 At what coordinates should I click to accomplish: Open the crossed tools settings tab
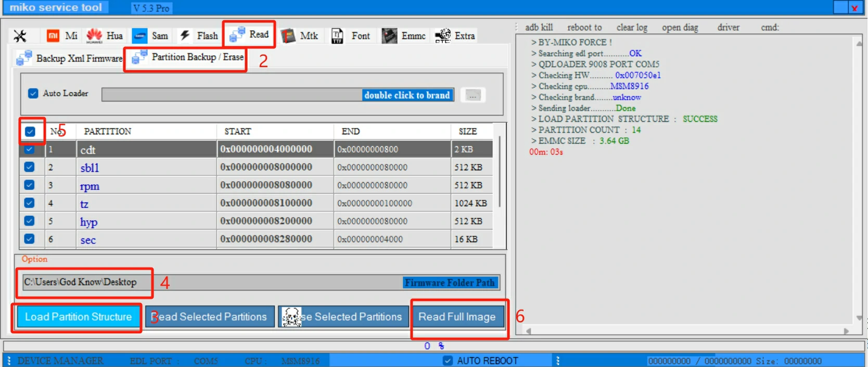pyautogui.click(x=20, y=36)
